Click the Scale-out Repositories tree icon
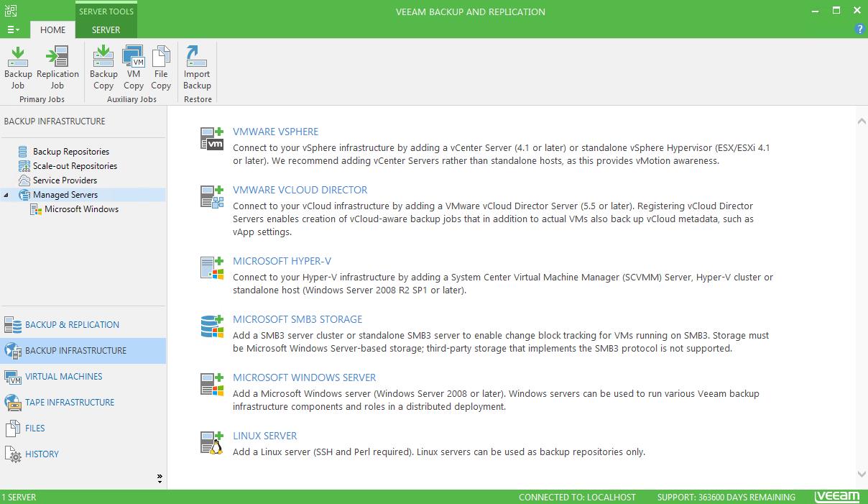Viewport: 868px width, 504px height. click(x=24, y=166)
